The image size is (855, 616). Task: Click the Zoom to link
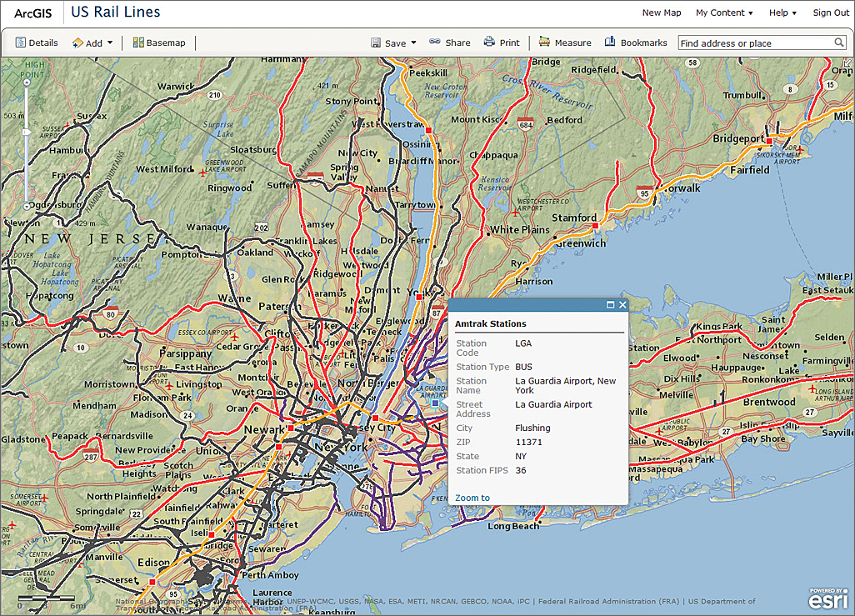coord(472,498)
